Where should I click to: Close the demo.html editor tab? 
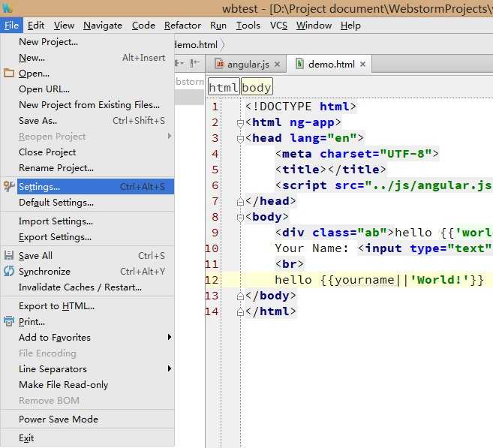point(362,64)
